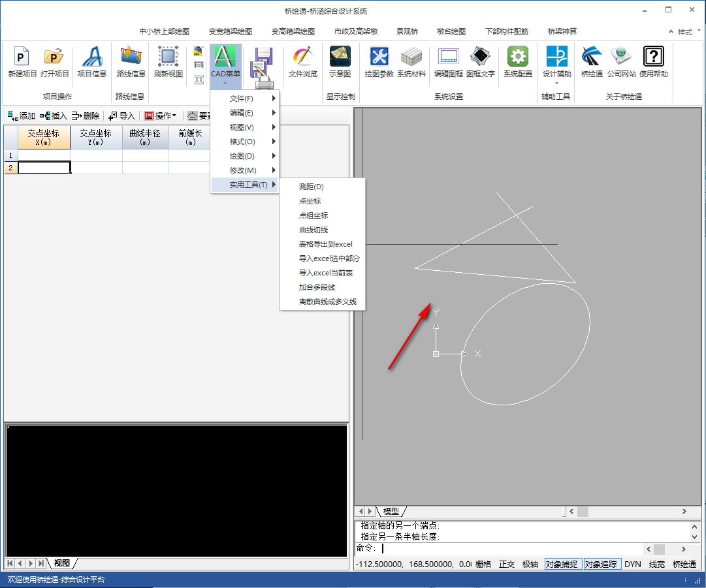The height and width of the screenshot is (588, 706).
Task: Select 点组坐标 menu item
Action: coord(323,215)
